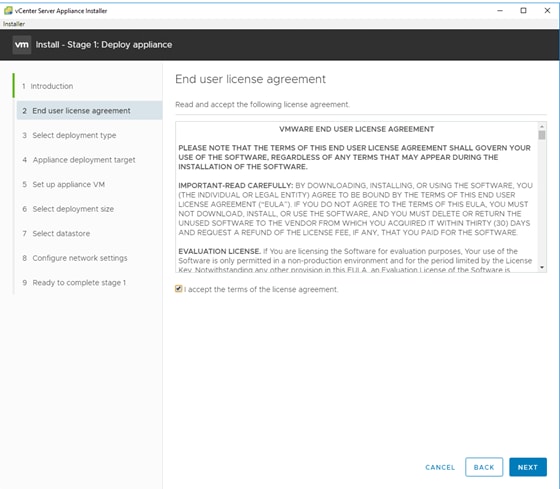The image size is (560, 489).
Task: Click 'Install - Stage 1: Deploy appliance' header text
Action: pos(104,45)
